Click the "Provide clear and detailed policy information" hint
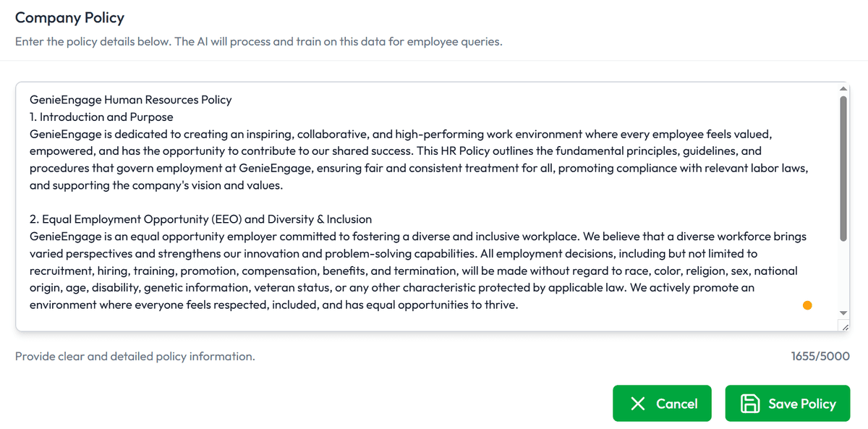The image size is (868, 429). point(135,357)
